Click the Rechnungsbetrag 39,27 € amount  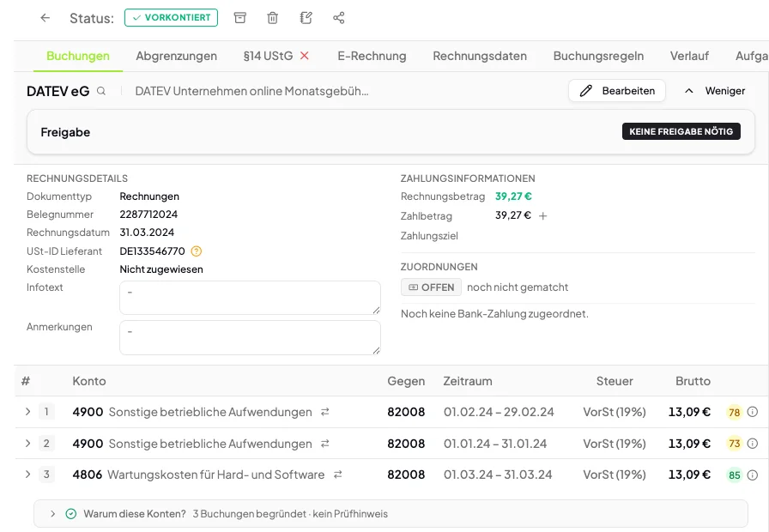[x=513, y=196]
